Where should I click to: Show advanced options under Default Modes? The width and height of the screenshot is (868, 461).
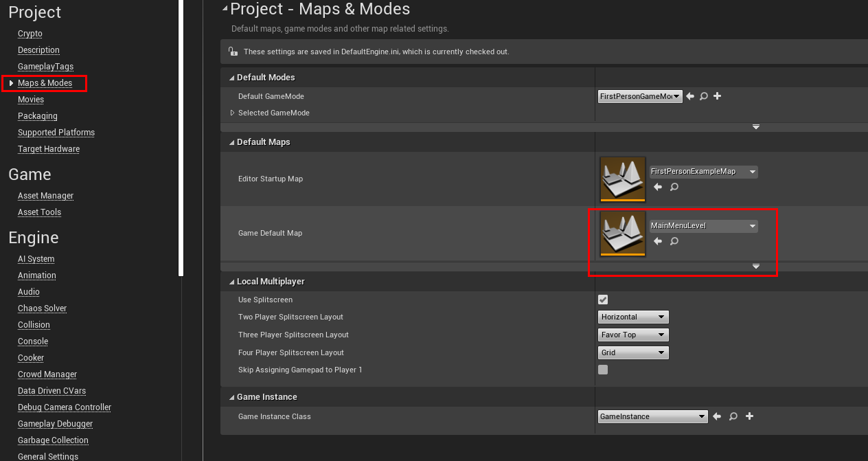pos(756,127)
